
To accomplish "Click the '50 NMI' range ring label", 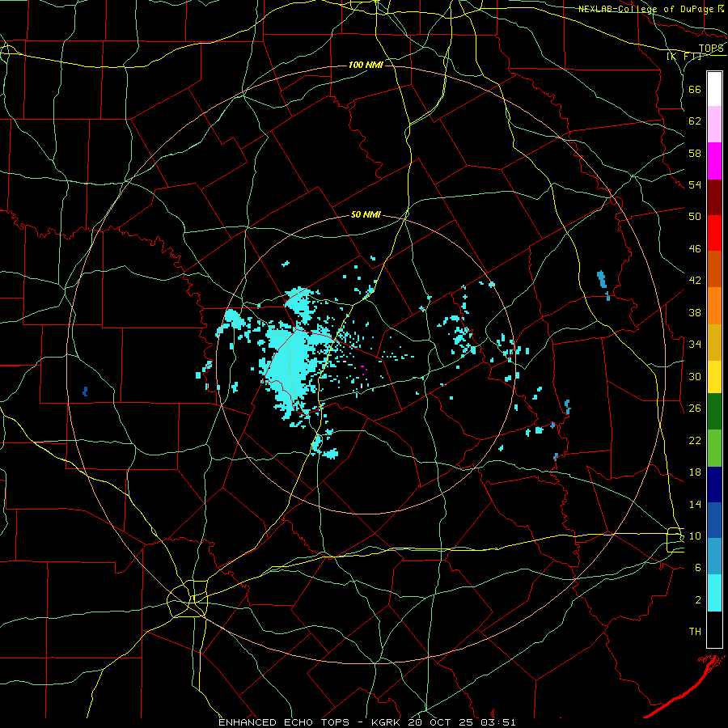I will pyautogui.click(x=366, y=214).
